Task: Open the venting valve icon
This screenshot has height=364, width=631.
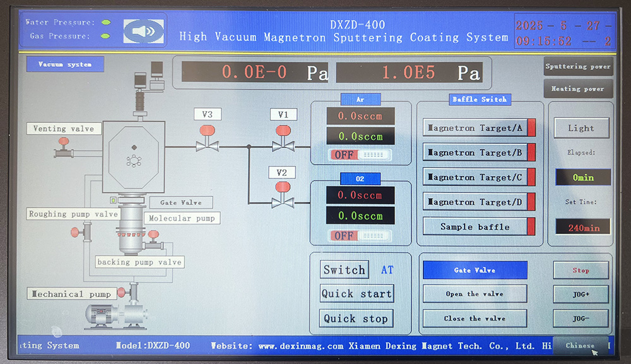Action: pyautogui.click(x=64, y=148)
